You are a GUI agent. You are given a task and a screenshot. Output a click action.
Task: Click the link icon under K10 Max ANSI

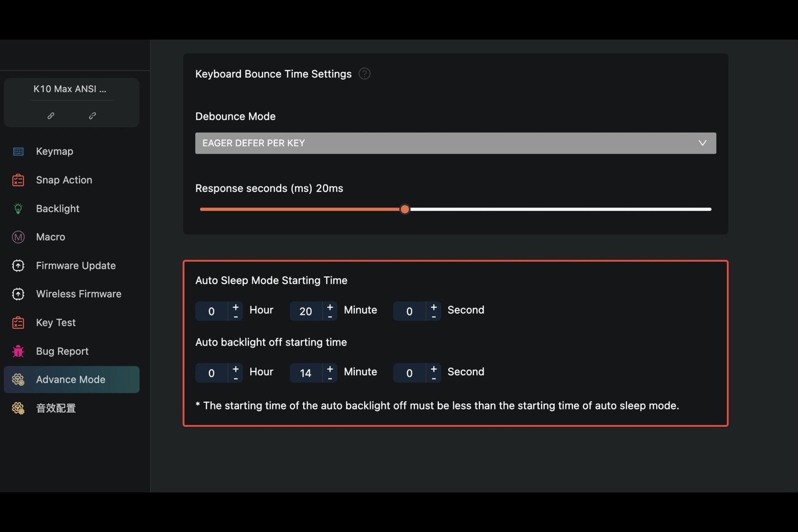(x=50, y=115)
